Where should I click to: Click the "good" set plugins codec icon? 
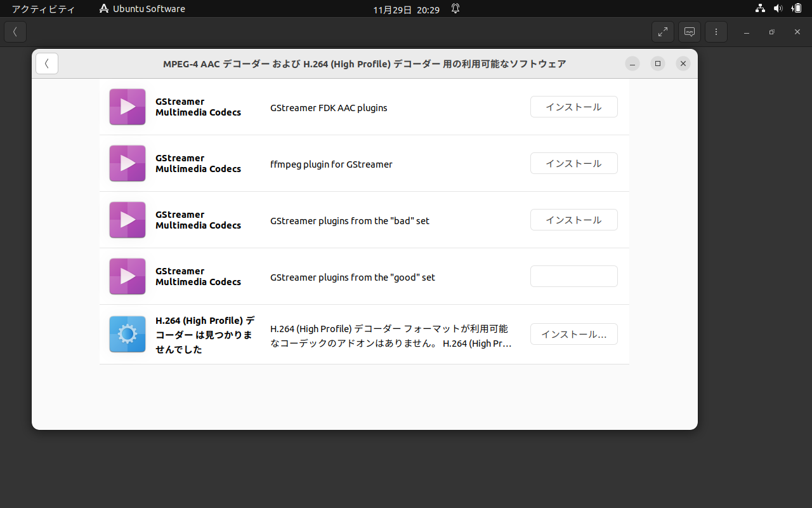pyautogui.click(x=128, y=276)
